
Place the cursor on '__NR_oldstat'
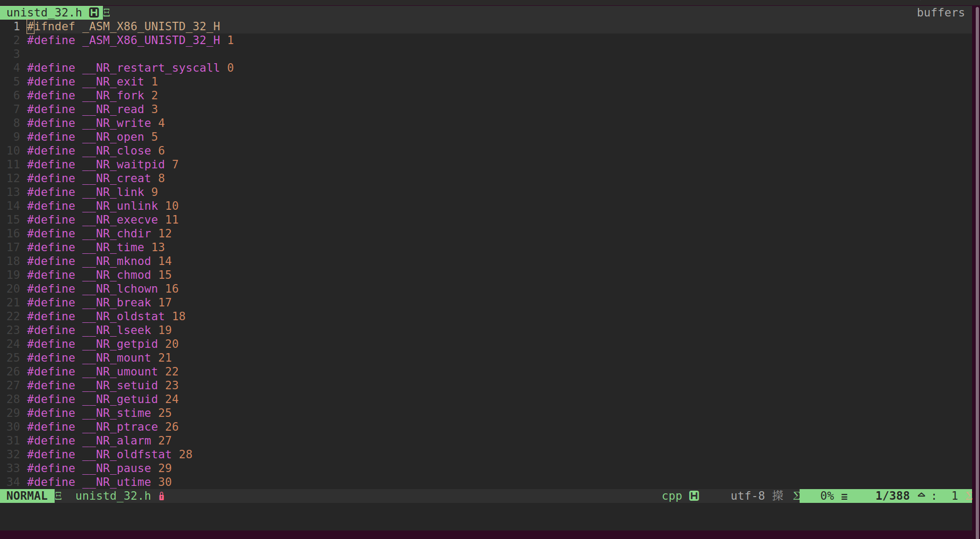pos(124,316)
